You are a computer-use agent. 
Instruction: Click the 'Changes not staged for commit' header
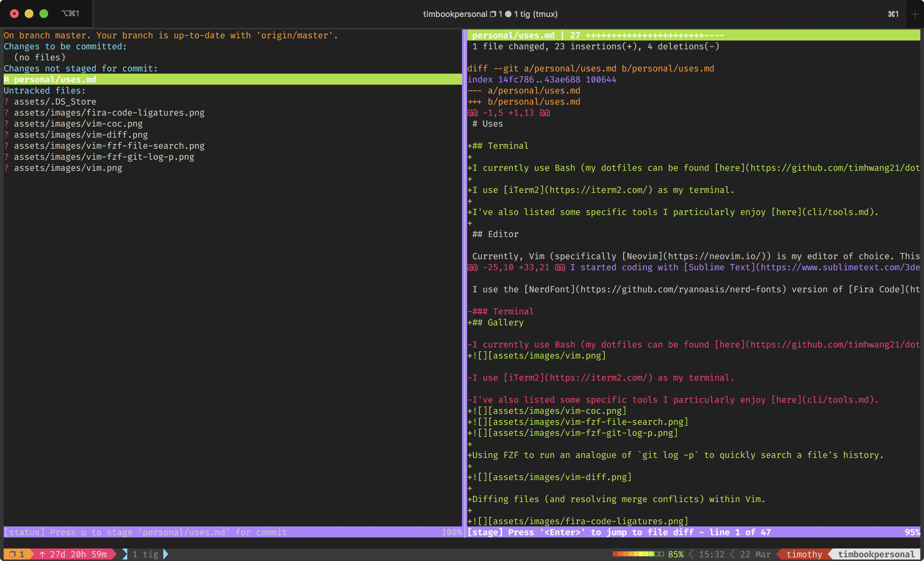(81, 69)
